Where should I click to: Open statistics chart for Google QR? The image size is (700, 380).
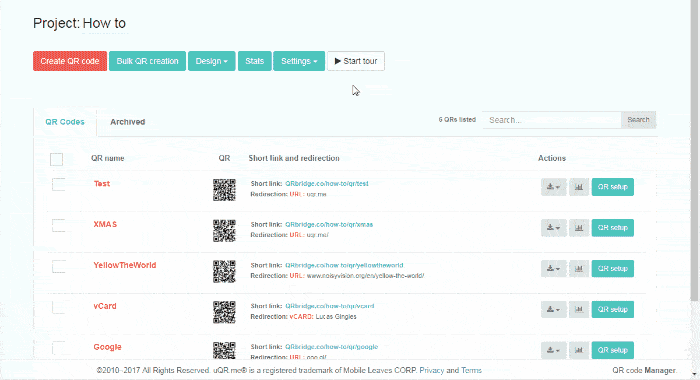tap(579, 350)
